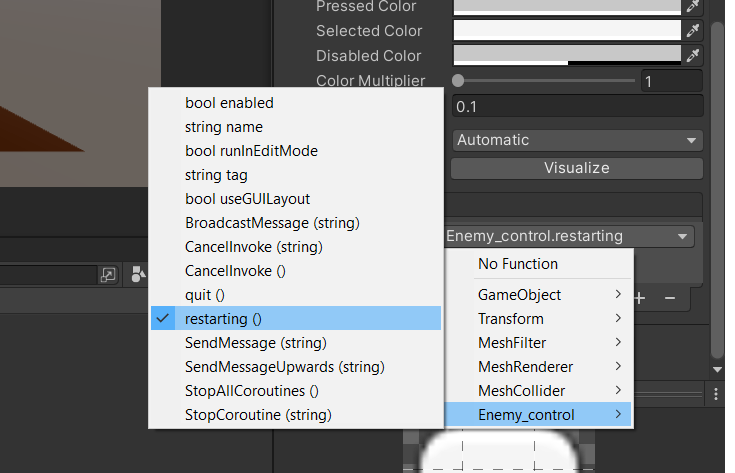Viewport: 735px width, 473px height.
Task: Pick color with Disabled Color eyedropper
Action: coord(693,55)
